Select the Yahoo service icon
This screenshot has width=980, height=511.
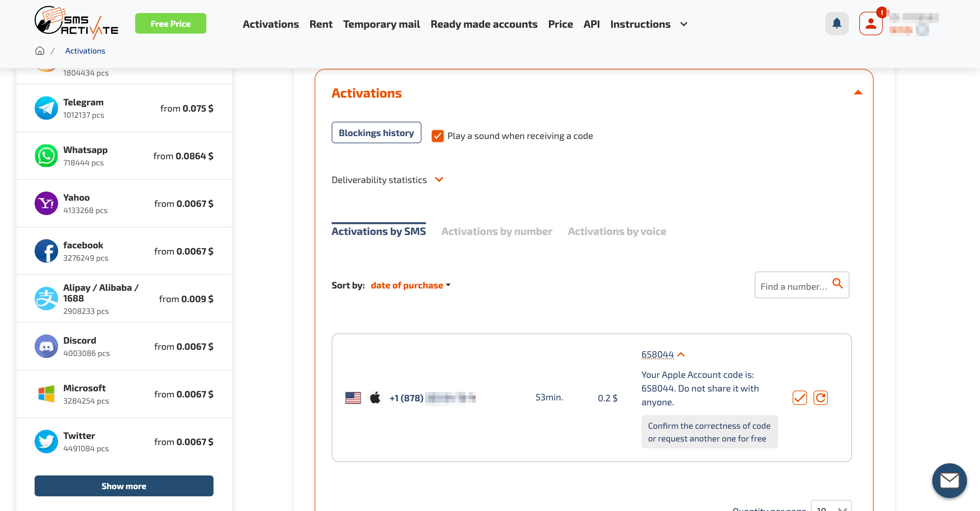coord(46,203)
